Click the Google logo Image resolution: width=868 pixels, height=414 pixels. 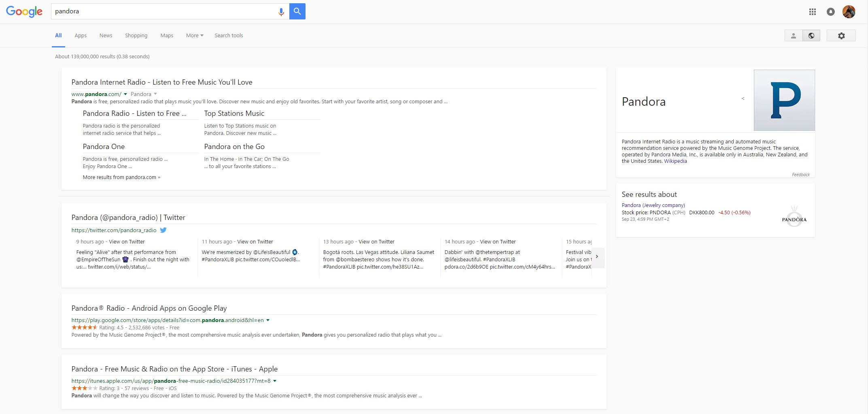(24, 11)
